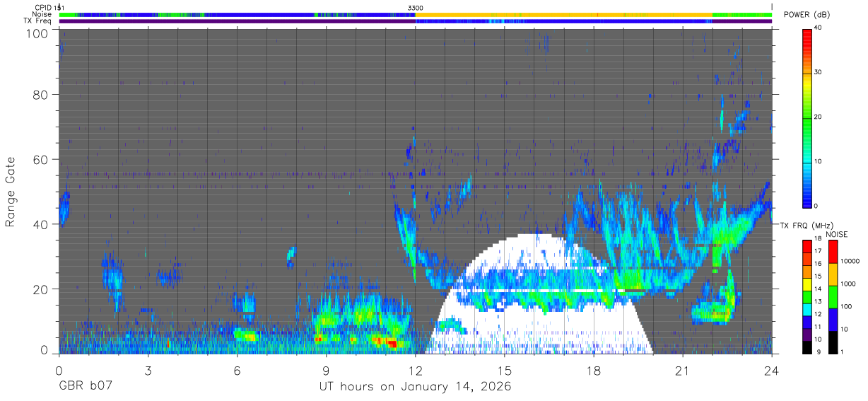Click the POWER (dB) colorbar title
Viewport: 868px width, 401px height.
807,15
